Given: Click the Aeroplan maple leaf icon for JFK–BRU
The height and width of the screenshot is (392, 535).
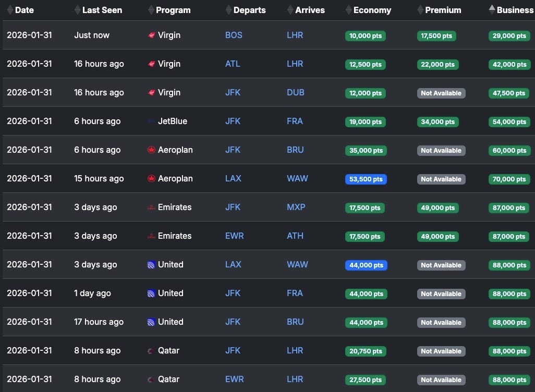Looking at the screenshot, I should coord(152,150).
